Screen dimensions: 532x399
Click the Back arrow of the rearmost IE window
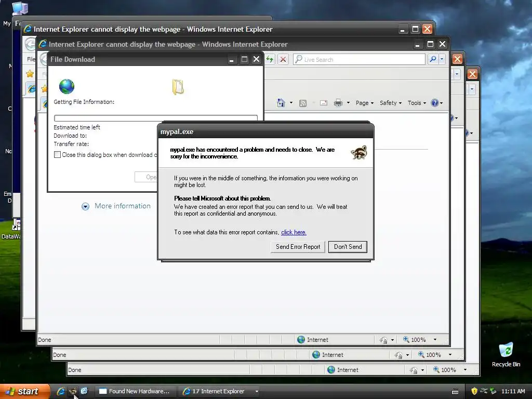coord(31,44)
